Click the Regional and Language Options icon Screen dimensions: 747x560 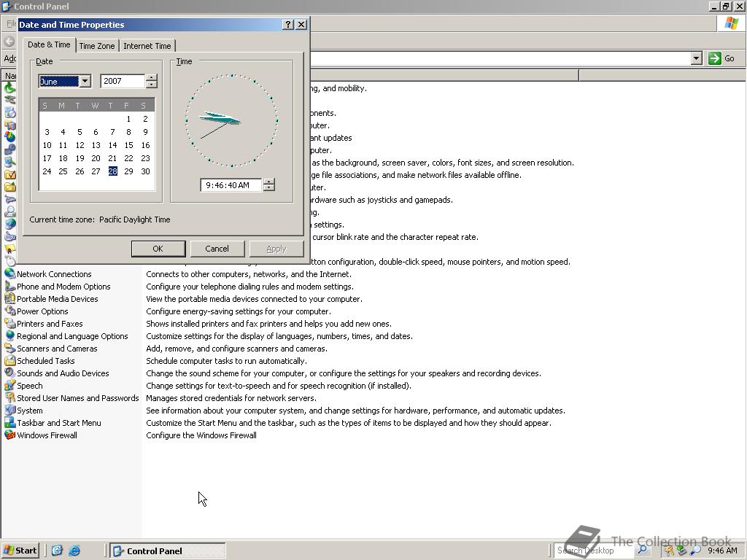tap(9, 335)
